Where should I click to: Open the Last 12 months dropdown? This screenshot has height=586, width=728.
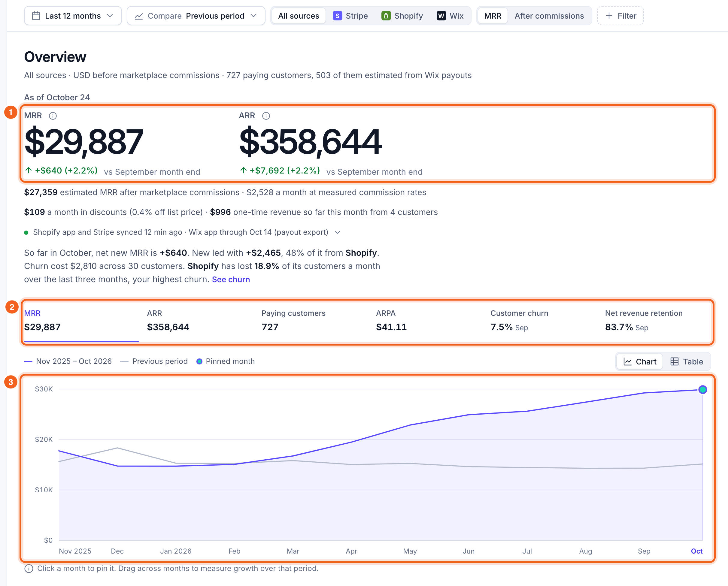pos(73,16)
